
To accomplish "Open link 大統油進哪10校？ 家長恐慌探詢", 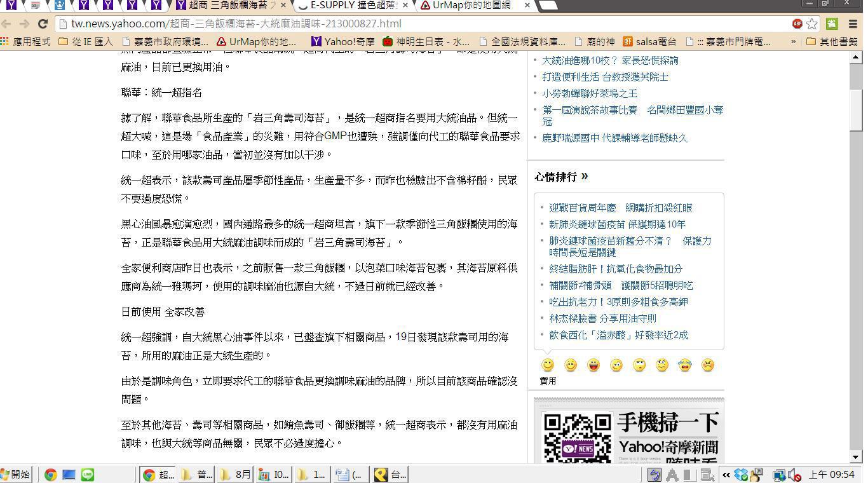I will point(610,60).
